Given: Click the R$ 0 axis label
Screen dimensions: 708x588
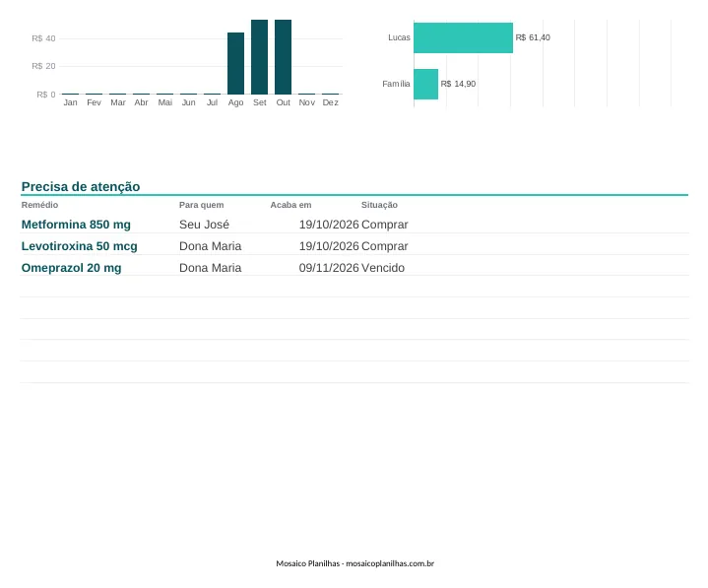Looking at the screenshot, I should pyautogui.click(x=46, y=95).
